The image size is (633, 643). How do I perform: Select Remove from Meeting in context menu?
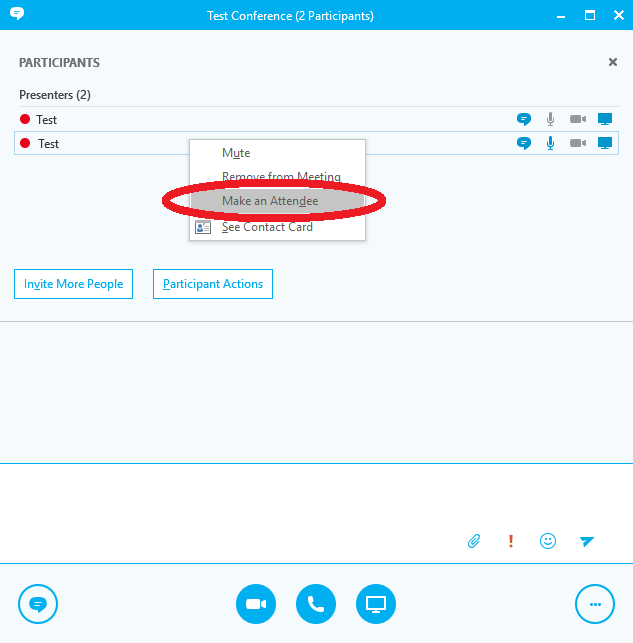point(281,177)
